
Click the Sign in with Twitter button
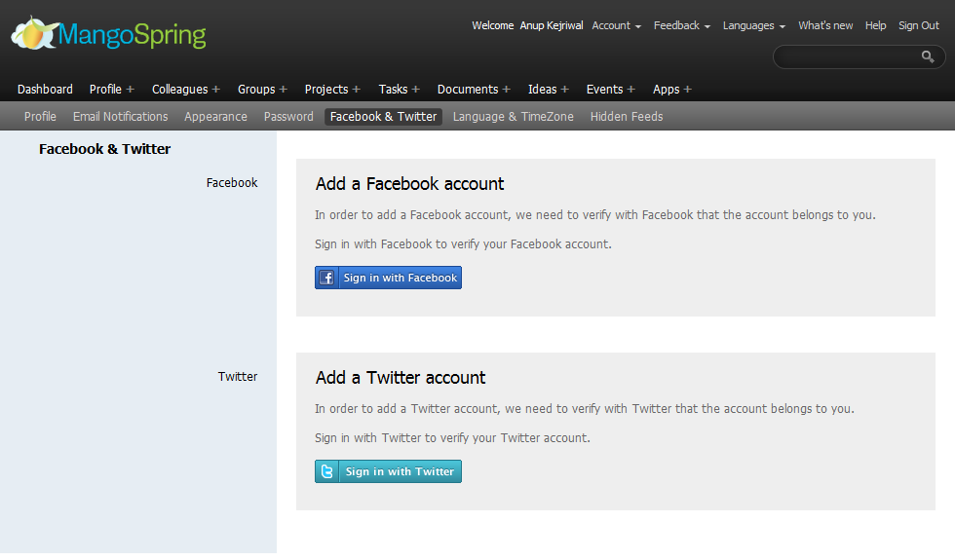388,471
